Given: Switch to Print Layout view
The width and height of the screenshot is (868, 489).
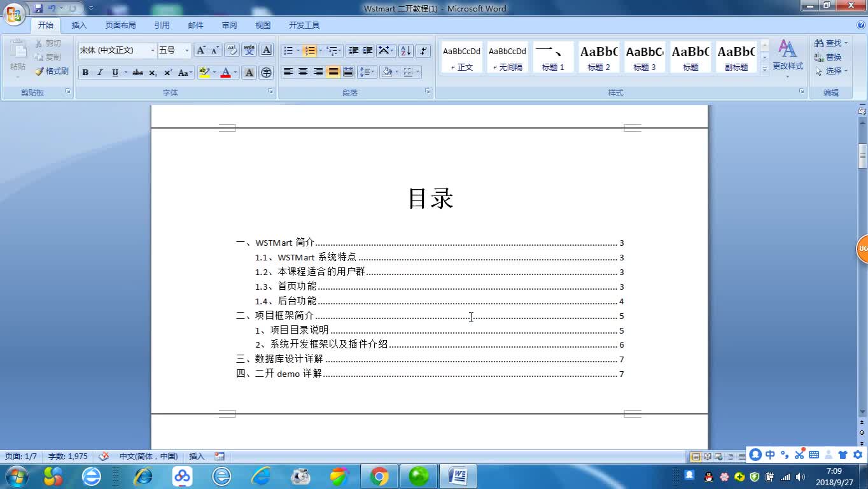Looking at the screenshot, I should coord(696,457).
